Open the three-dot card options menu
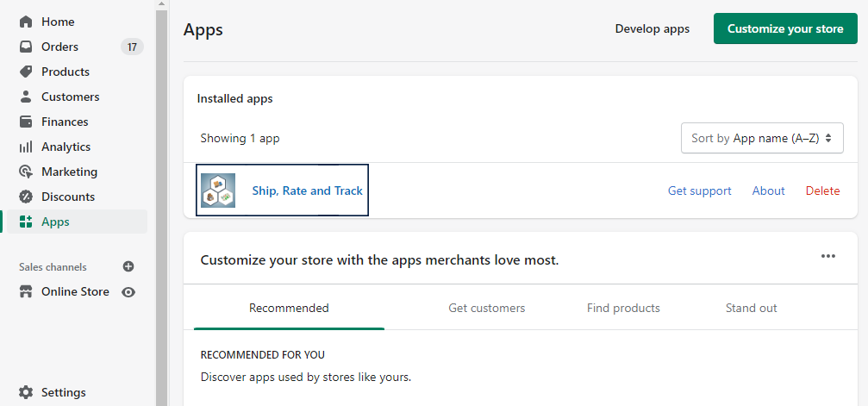The width and height of the screenshot is (868, 406). coord(828,256)
